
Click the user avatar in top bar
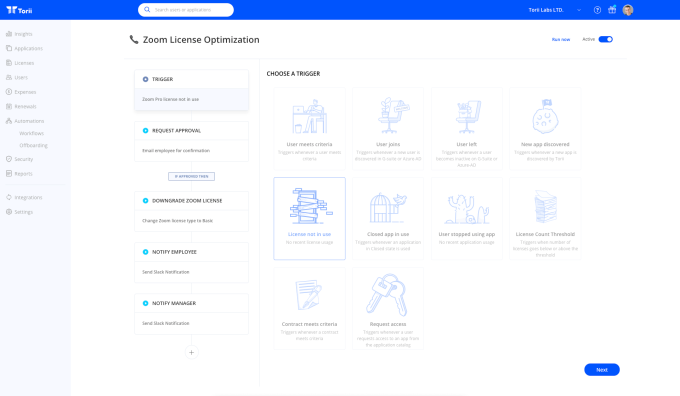click(628, 10)
